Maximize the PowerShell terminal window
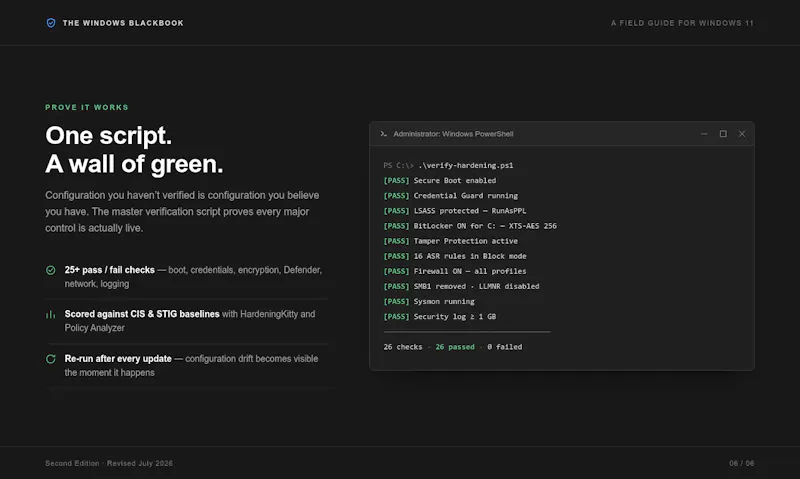Screen dimensions: 800x479 [x=723, y=134]
